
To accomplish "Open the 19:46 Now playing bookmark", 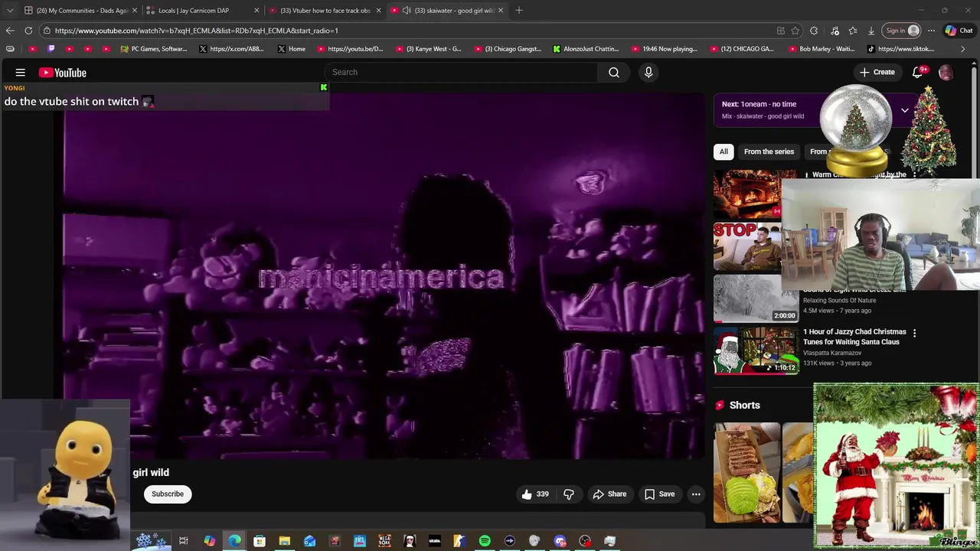I will (x=665, y=49).
